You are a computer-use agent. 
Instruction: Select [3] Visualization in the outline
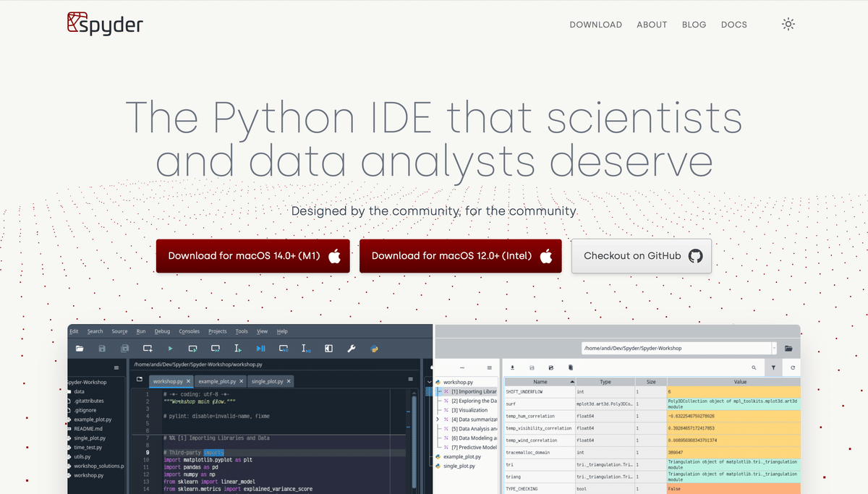coord(469,410)
